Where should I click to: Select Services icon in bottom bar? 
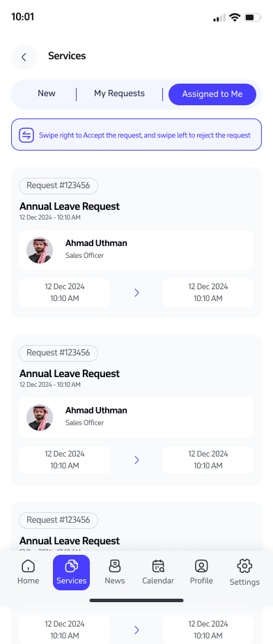pos(72,572)
